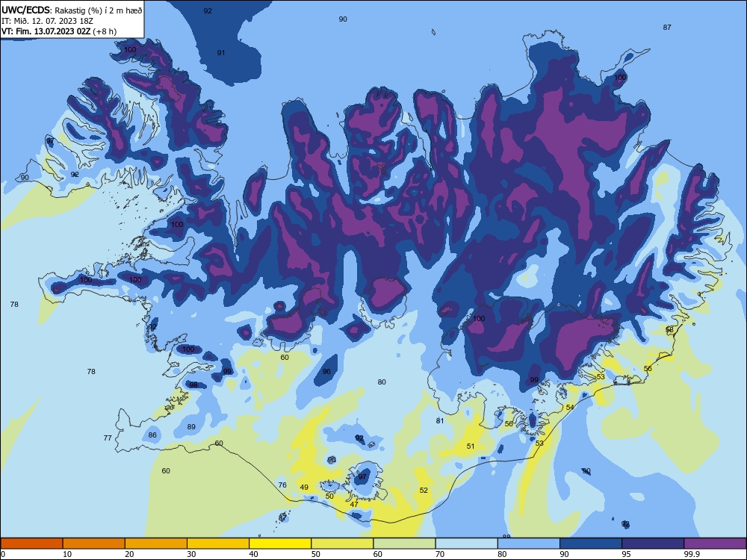Click the medium blue 80–90 legend swatch

[529, 544]
